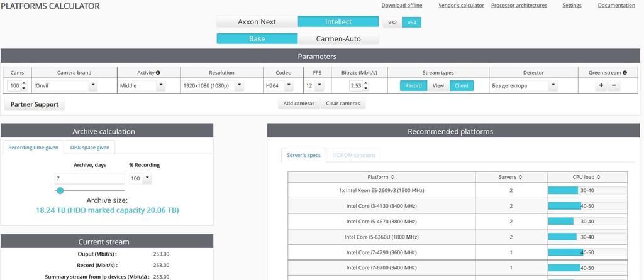The image size is (644, 280).
Task: Click Download offline link
Action: coord(402,5)
